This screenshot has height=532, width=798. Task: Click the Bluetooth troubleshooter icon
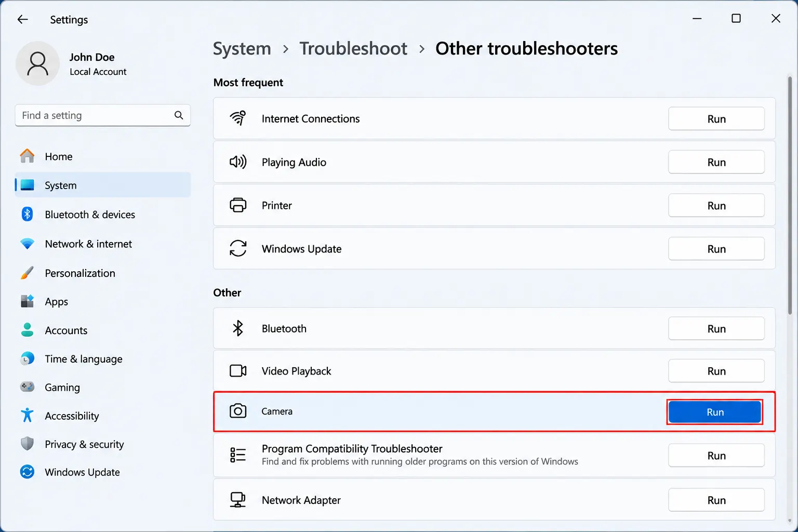coord(238,328)
